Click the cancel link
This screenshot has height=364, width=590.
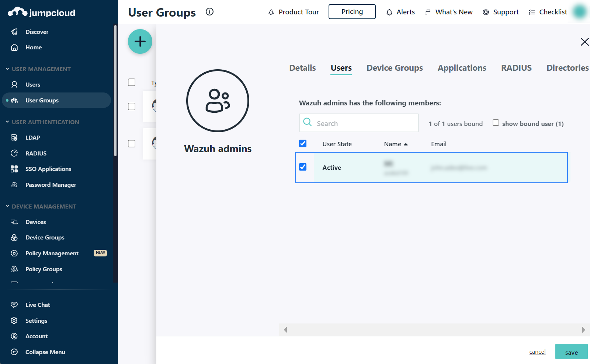pyautogui.click(x=537, y=352)
